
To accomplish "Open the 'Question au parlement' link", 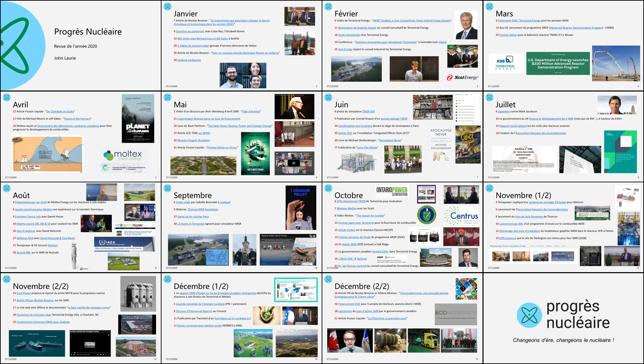I will pyautogui.click(x=190, y=32).
